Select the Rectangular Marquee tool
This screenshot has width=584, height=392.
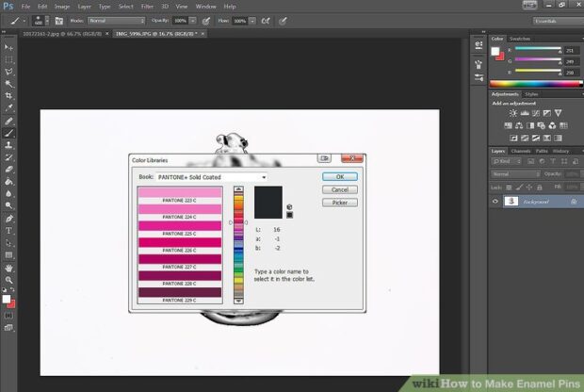(x=8, y=59)
